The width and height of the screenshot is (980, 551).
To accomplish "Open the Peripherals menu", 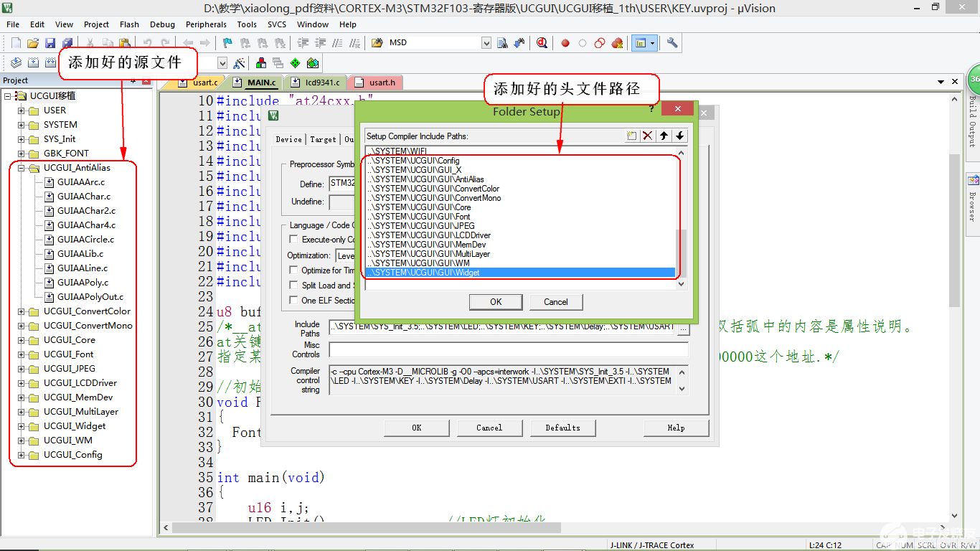I will (206, 24).
